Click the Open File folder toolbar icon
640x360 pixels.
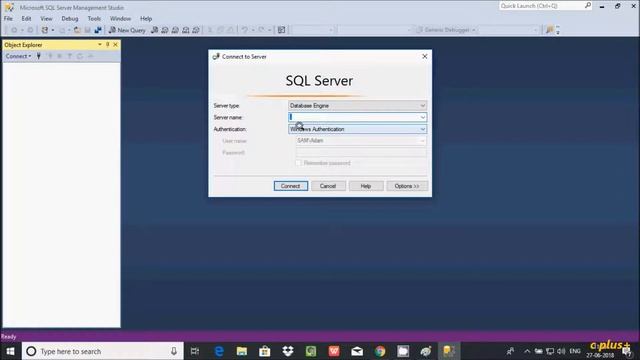[77, 30]
